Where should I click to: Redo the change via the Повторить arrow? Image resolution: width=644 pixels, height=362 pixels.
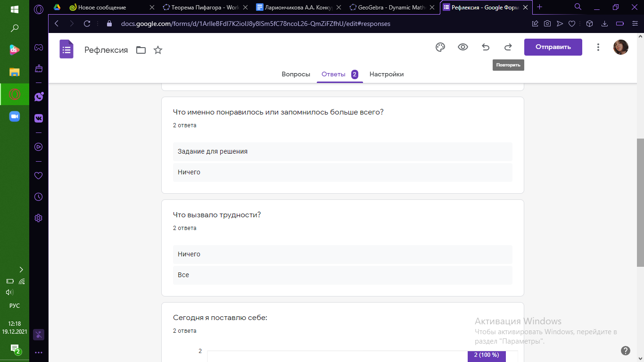click(x=508, y=47)
